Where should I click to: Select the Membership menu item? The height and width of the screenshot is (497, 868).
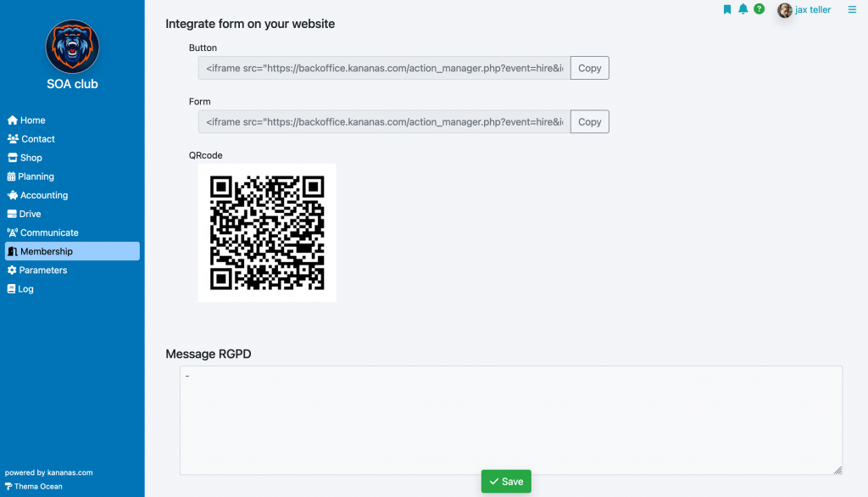pos(72,251)
